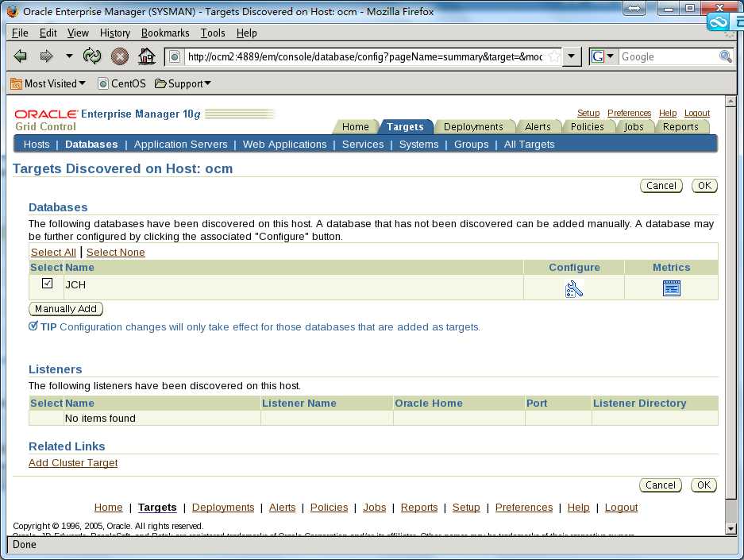744x560 pixels.
Task: Switch to the Alerts tab
Action: (x=538, y=127)
